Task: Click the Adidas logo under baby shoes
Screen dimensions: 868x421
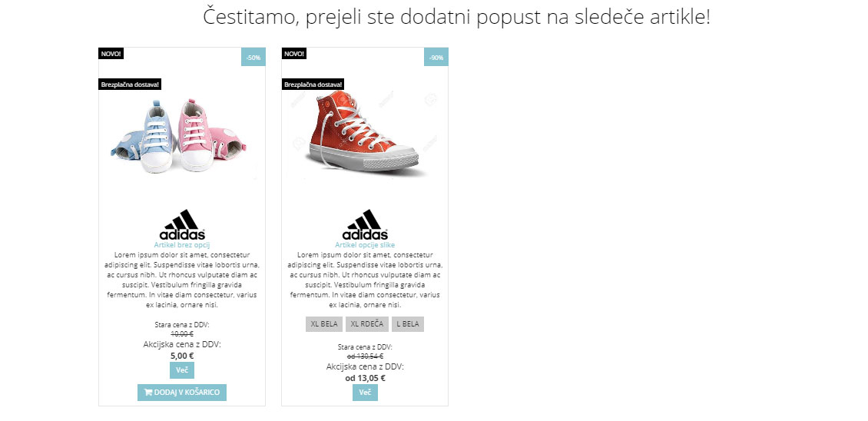Action: [182, 224]
